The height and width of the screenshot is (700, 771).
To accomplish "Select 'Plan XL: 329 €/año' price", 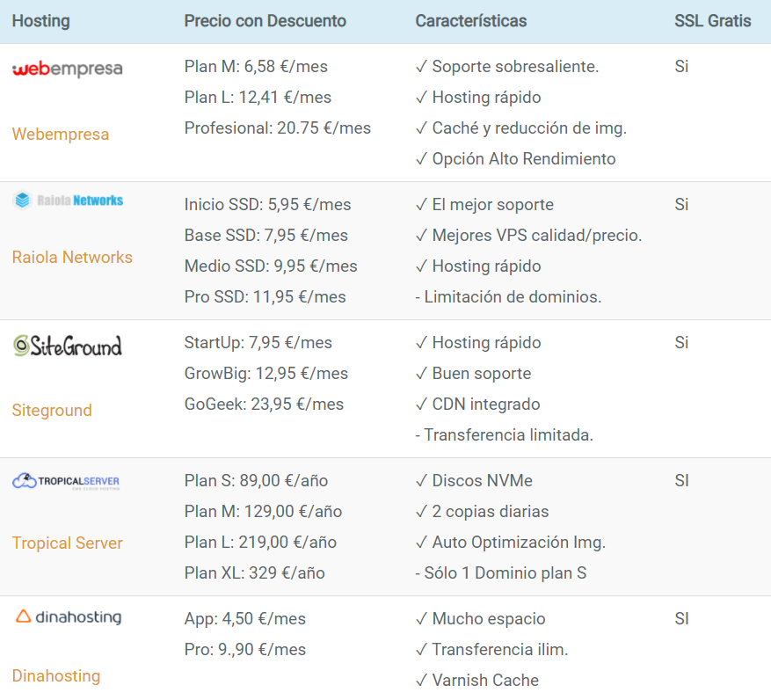I will tap(255, 573).
